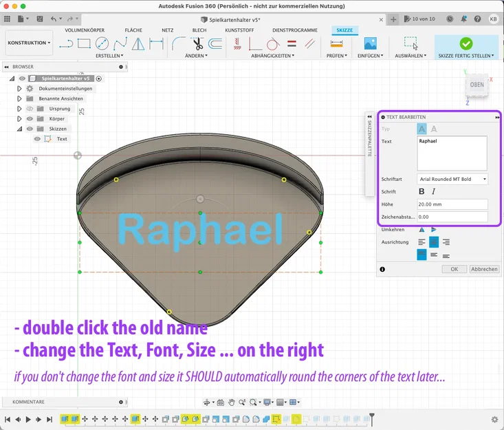Show the Ursprung folder

point(30,109)
